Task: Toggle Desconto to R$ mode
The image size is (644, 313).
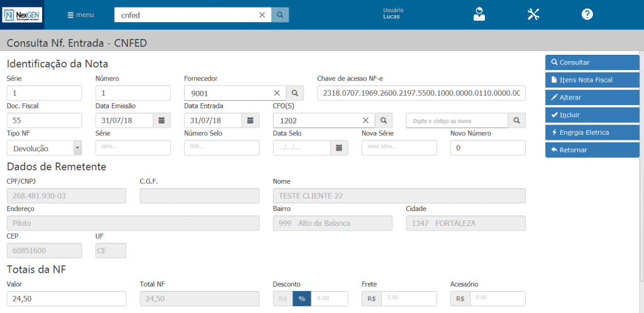Action: click(x=282, y=299)
